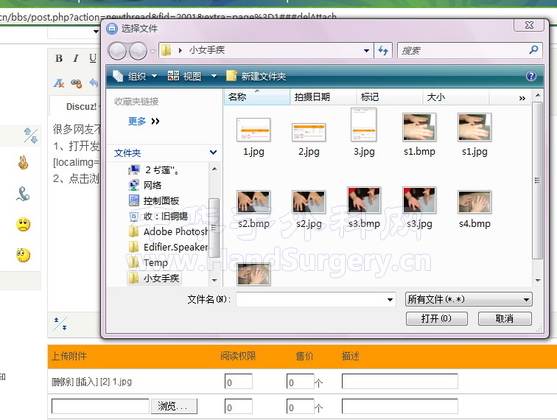Click the refresh icon beside address bar
557x420 pixels.
[383, 50]
